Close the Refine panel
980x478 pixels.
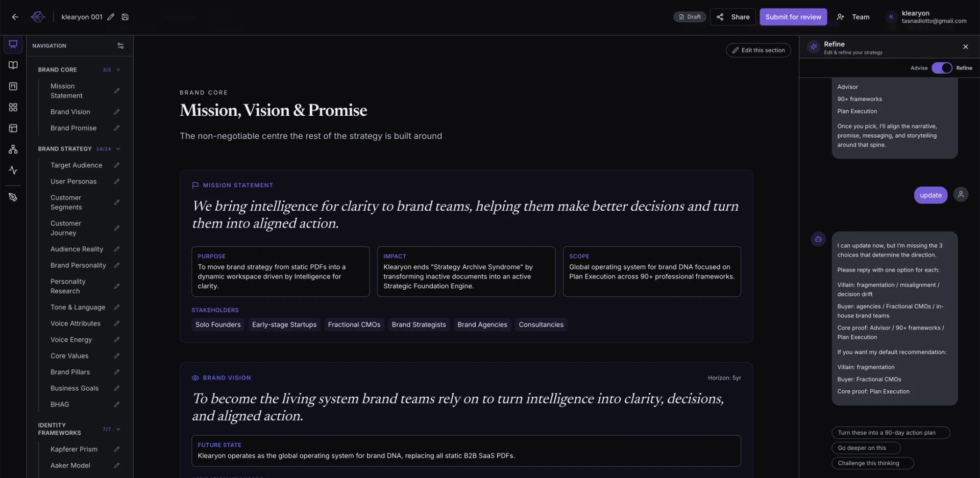coord(965,47)
